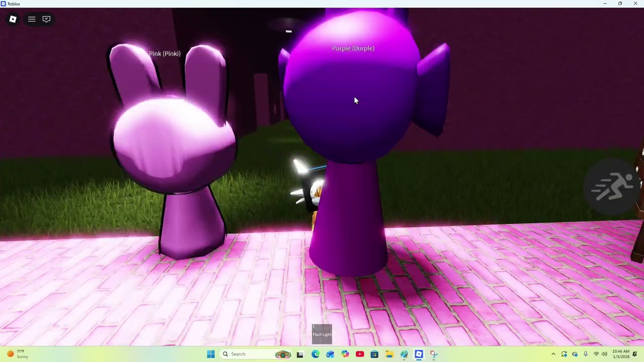Click the sync tray icon
644x362 pixels.
pyautogui.click(x=564, y=354)
